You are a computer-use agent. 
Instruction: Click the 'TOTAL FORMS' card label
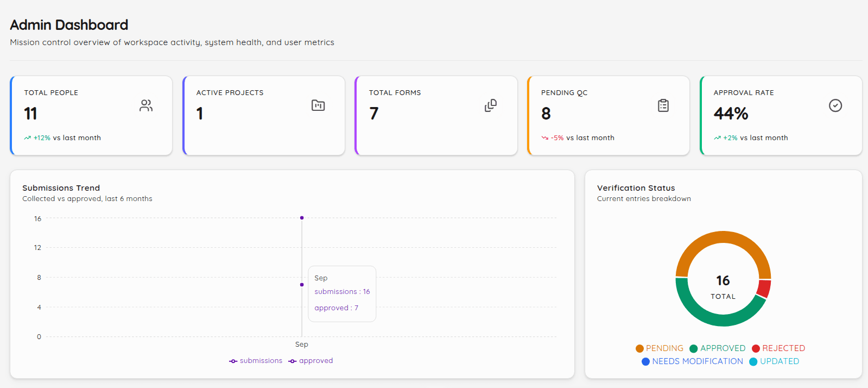395,93
